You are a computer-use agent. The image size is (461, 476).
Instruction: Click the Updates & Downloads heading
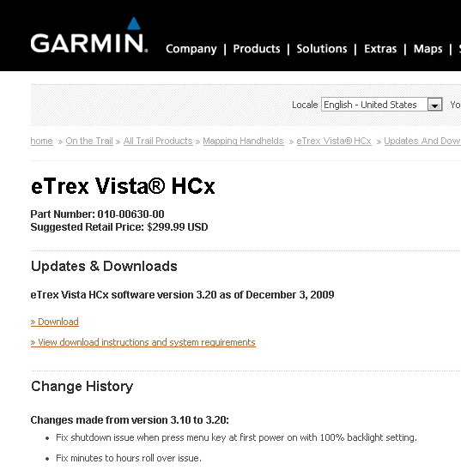pyautogui.click(x=104, y=266)
